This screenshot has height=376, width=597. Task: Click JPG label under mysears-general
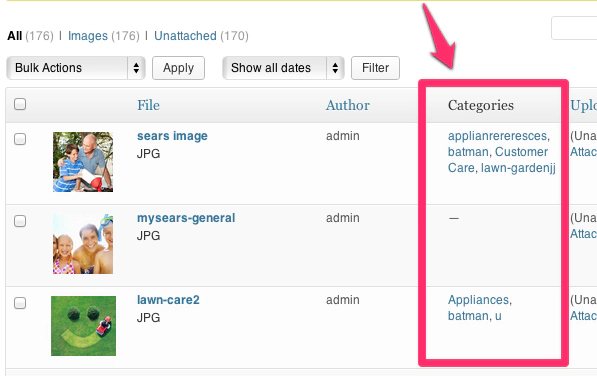[148, 236]
